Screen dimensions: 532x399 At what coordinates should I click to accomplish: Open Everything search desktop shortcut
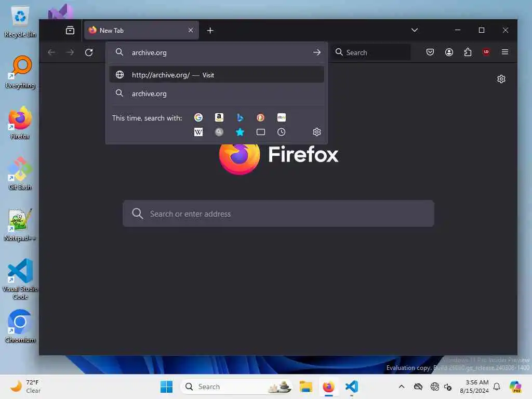(x=20, y=72)
